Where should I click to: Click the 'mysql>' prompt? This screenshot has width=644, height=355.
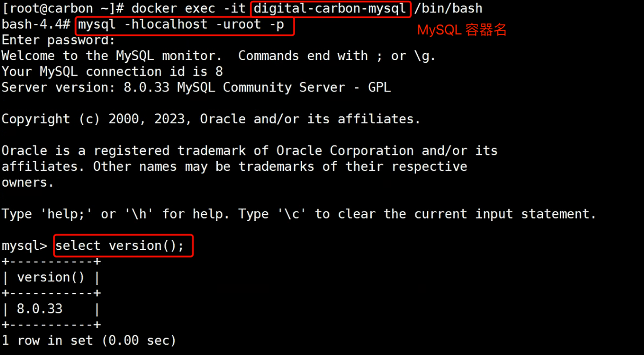tap(24, 246)
